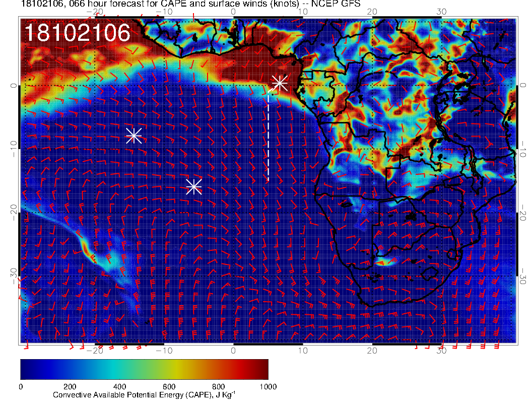Click the plot title forecast text
532x411 pixels.
pyautogui.click(x=190, y=4)
